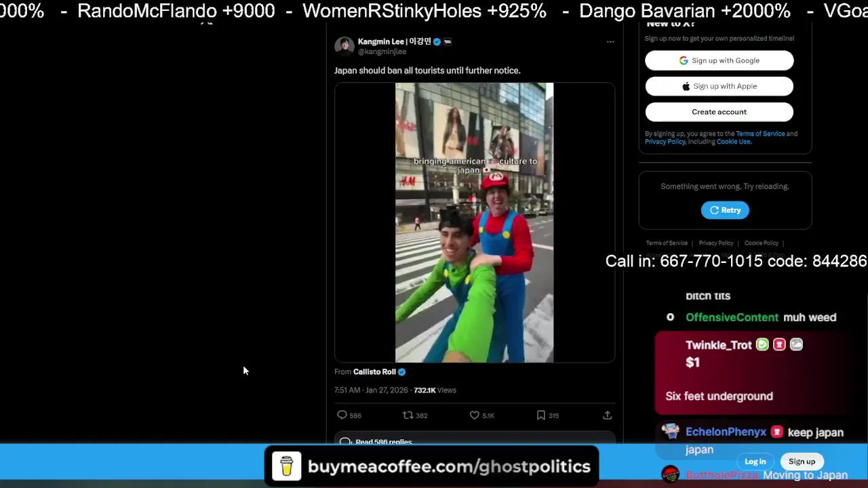The width and height of the screenshot is (868, 488).
Task: Like the tweet via the heart icon
Action: pos(475,415)
